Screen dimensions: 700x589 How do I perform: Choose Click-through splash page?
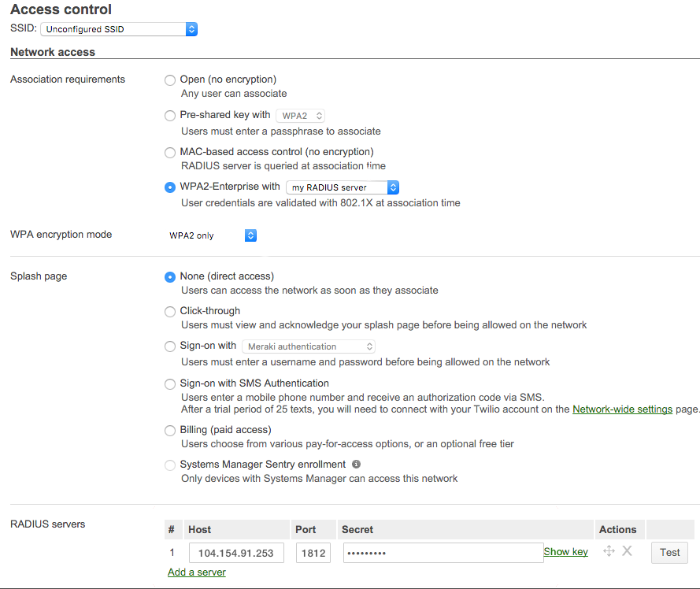(x=169, y=311)
